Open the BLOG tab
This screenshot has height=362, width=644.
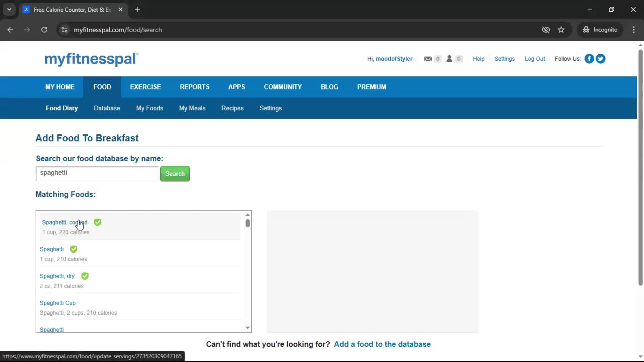pyautogui.click(x=329, y=87)
